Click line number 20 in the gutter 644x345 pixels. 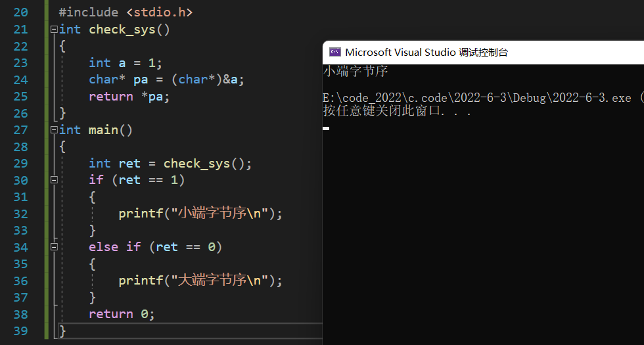coord(20,12)
